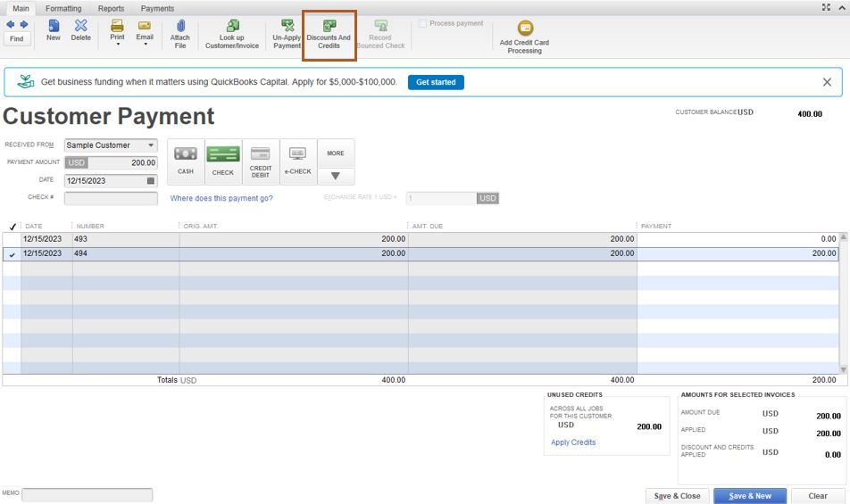Check the box for invoice 493

12,239
